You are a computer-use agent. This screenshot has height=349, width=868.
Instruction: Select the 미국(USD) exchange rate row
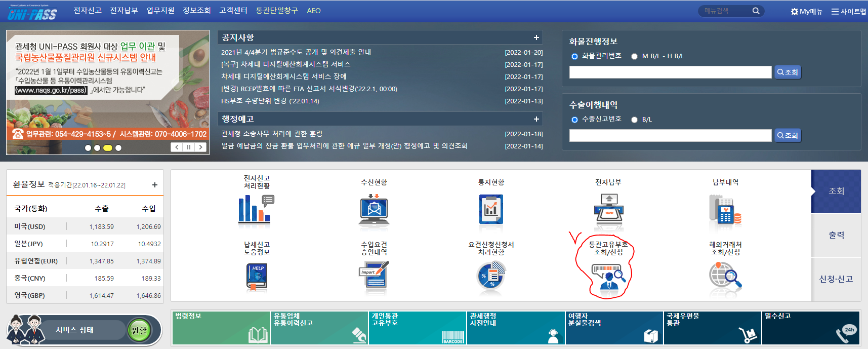85,226
